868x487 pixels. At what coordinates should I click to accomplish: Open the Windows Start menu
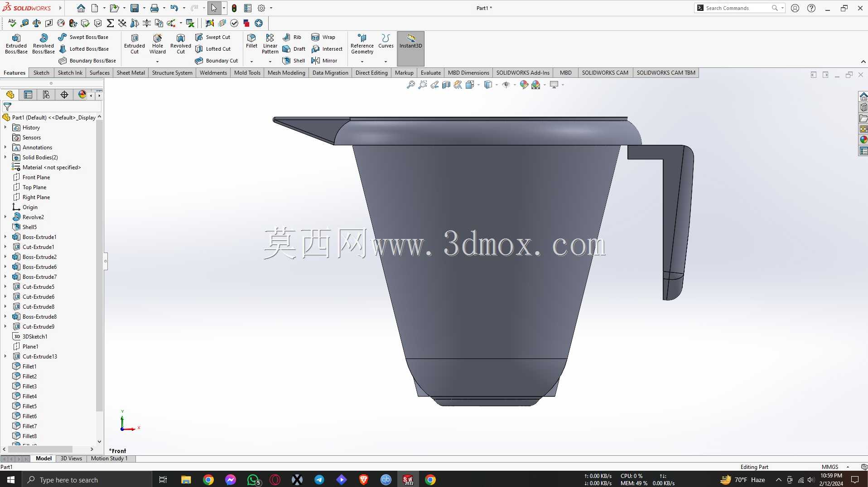[11, 480]
